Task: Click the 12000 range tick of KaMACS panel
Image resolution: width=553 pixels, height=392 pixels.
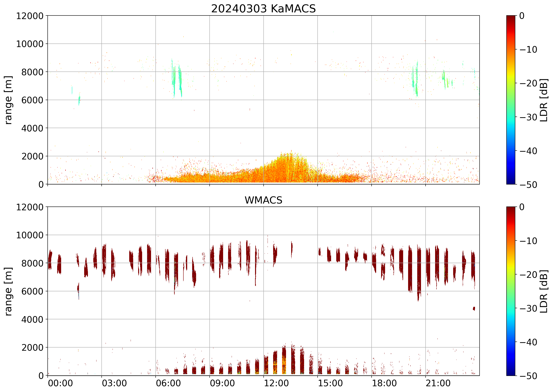Action: (x=30, y=16)
